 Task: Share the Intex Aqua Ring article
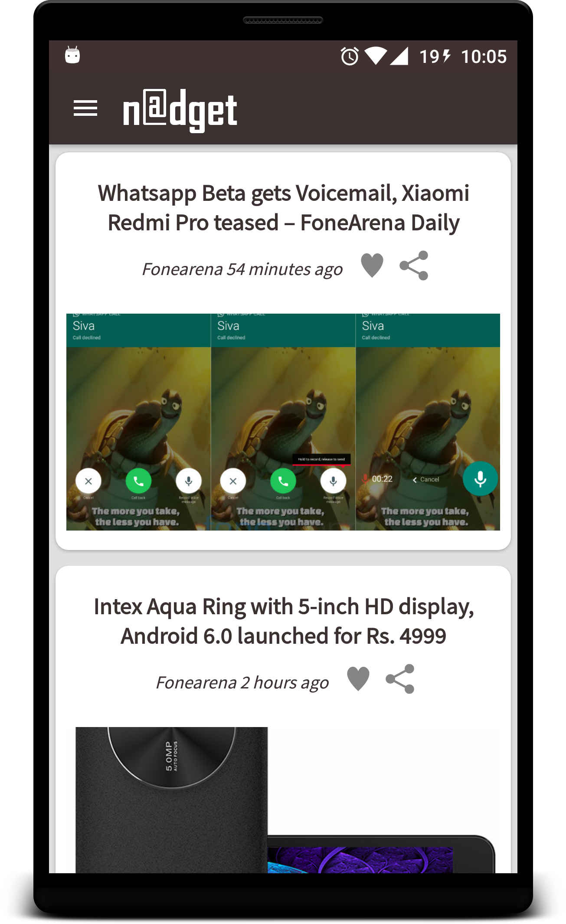coord(400,679)
